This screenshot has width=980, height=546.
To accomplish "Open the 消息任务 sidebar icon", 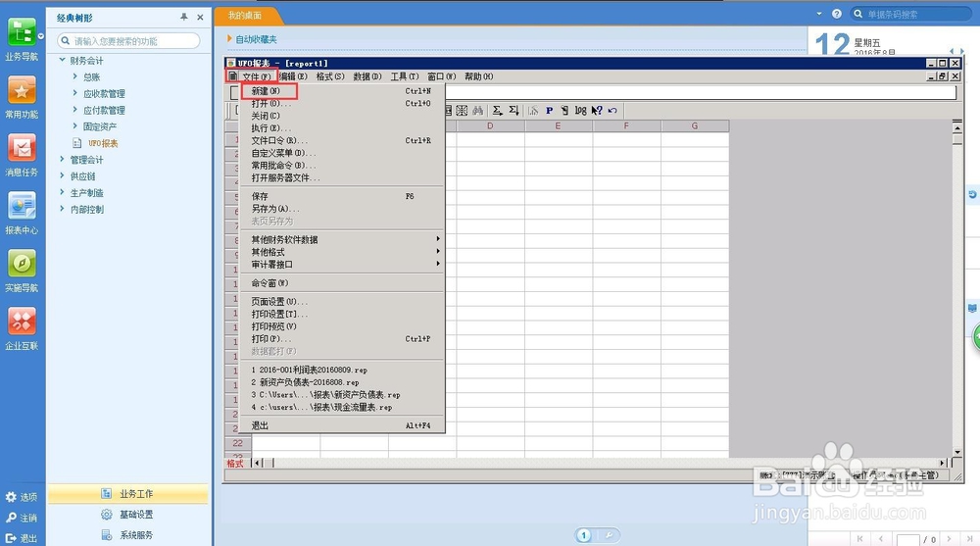I will (22, 148).
